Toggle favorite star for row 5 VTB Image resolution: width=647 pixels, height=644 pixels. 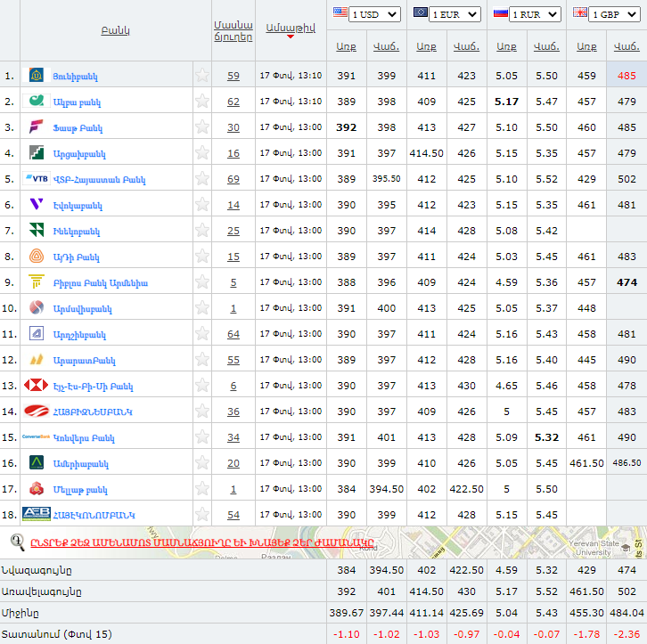pos(202,178)
